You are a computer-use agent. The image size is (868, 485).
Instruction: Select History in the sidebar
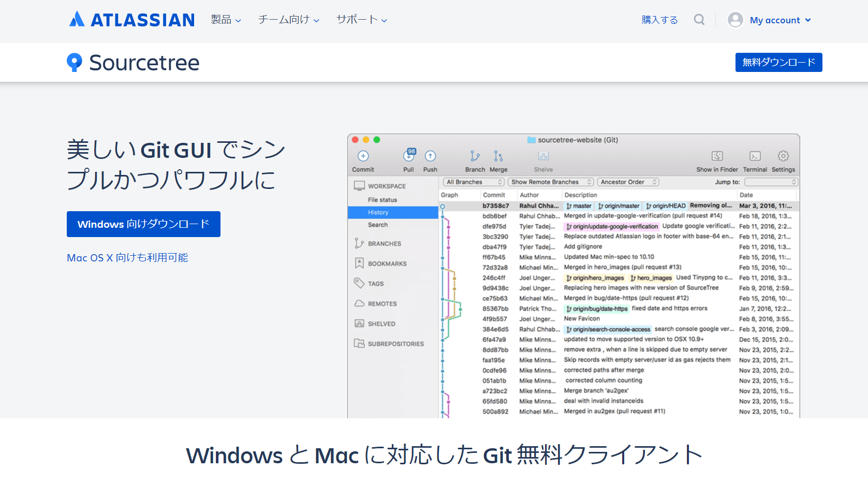[393, 212]
